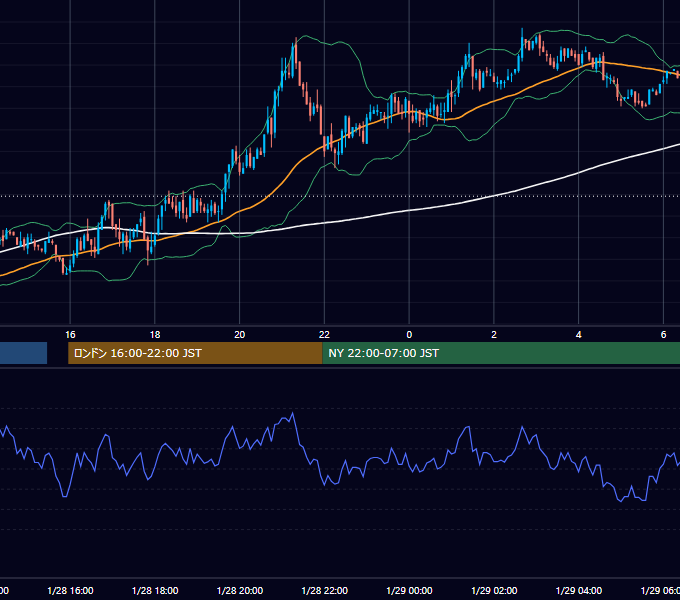Click the 1/29 04:00 date label
The height and width of the screenshot is (600, 680).
pos(579,590)
